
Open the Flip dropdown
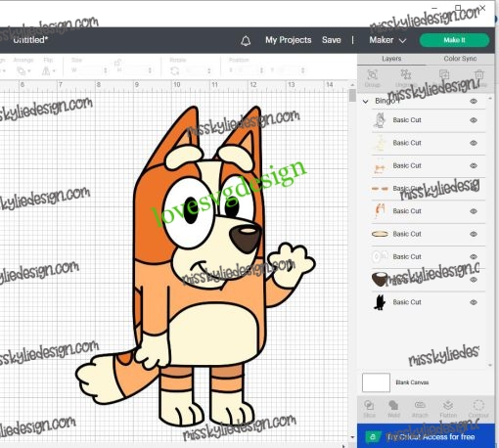pos(49,70)
